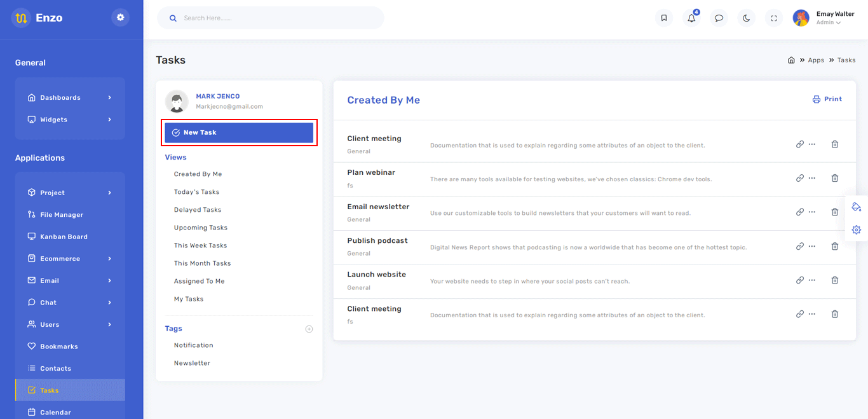Viewport: 868px width, 419px height.
Task: Open Emay Walter Admin profile dropdown
Action: [824, 18]
